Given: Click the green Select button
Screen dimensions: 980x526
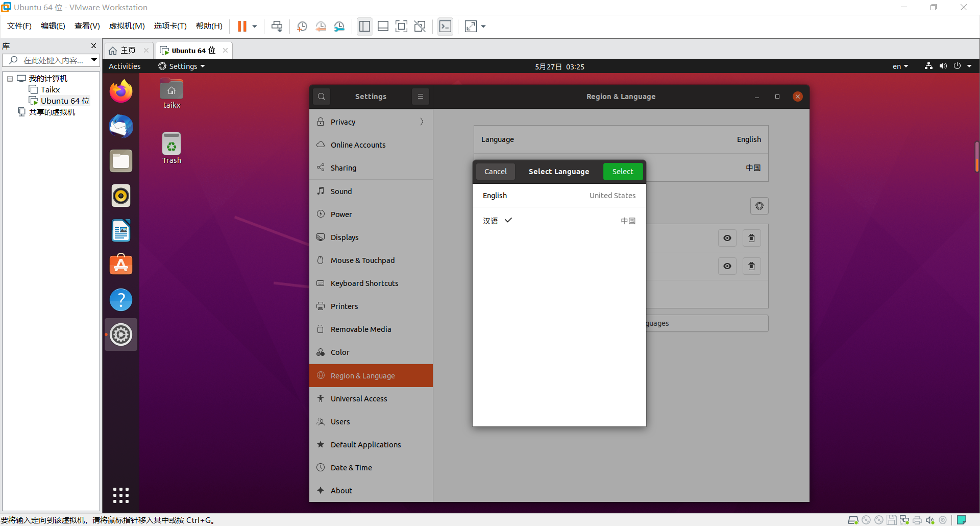Looking at the screenshot, I should tap(623, 172).
